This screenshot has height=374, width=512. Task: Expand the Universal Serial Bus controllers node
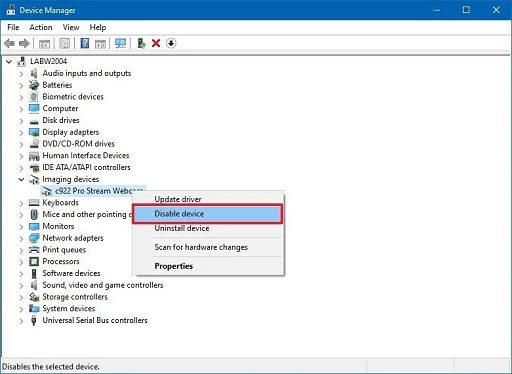(x=21, y=321)
